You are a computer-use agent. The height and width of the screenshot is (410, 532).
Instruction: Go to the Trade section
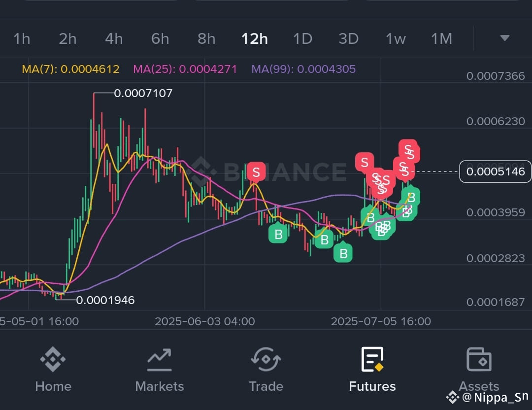[266, 370]
